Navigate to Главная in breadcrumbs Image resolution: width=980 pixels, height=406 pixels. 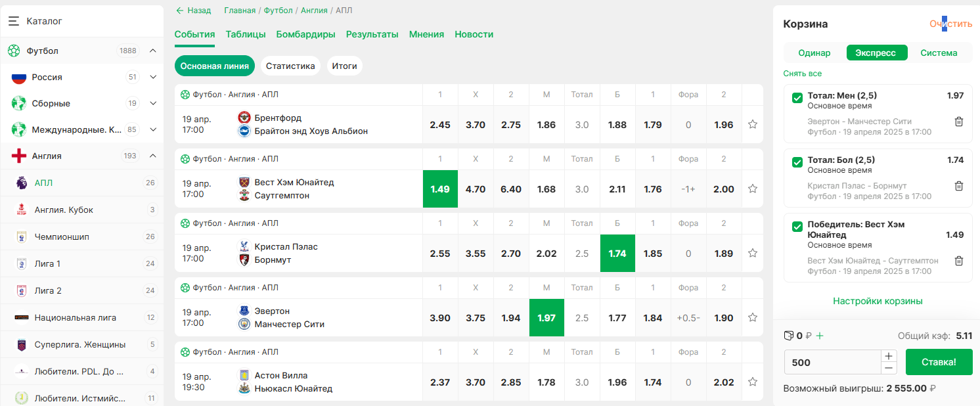240,11
